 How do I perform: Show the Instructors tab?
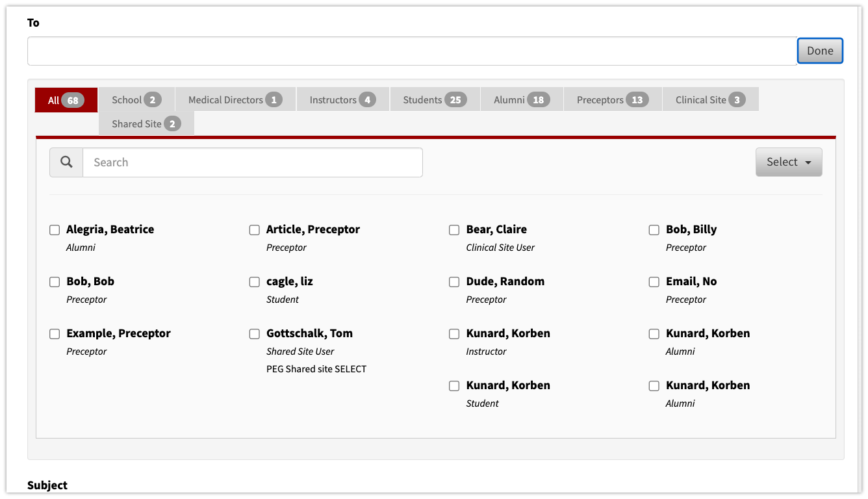342,100
